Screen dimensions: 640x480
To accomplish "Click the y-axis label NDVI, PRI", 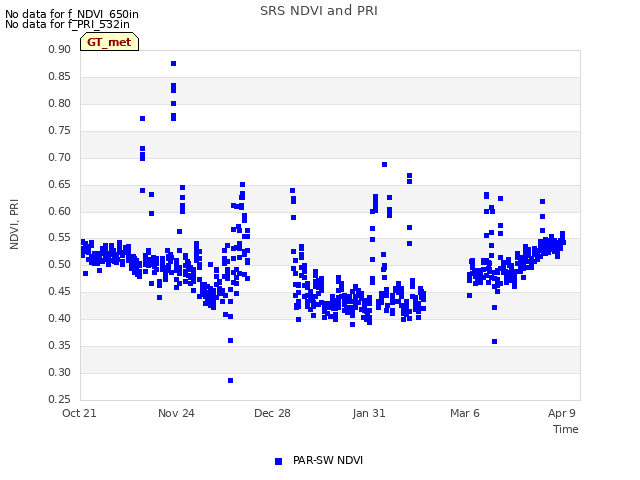I will (14, 224).
